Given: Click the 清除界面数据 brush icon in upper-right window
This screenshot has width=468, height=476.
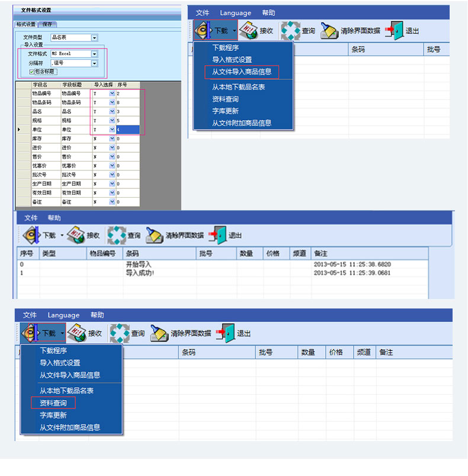Looking at the screenshot, I should [329, 30].
